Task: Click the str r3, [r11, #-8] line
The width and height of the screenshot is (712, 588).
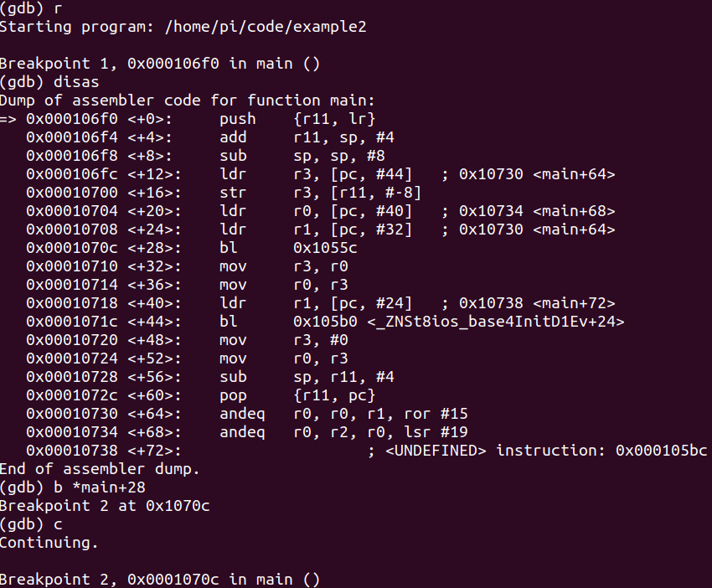Action: [320, 193]
